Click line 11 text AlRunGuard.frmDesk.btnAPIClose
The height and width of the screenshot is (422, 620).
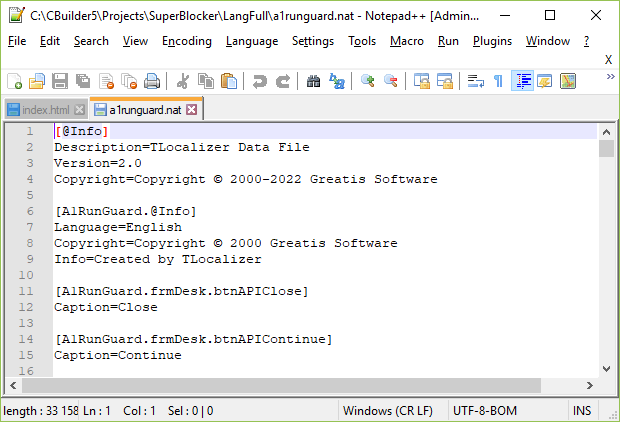(x=181, y=291)
